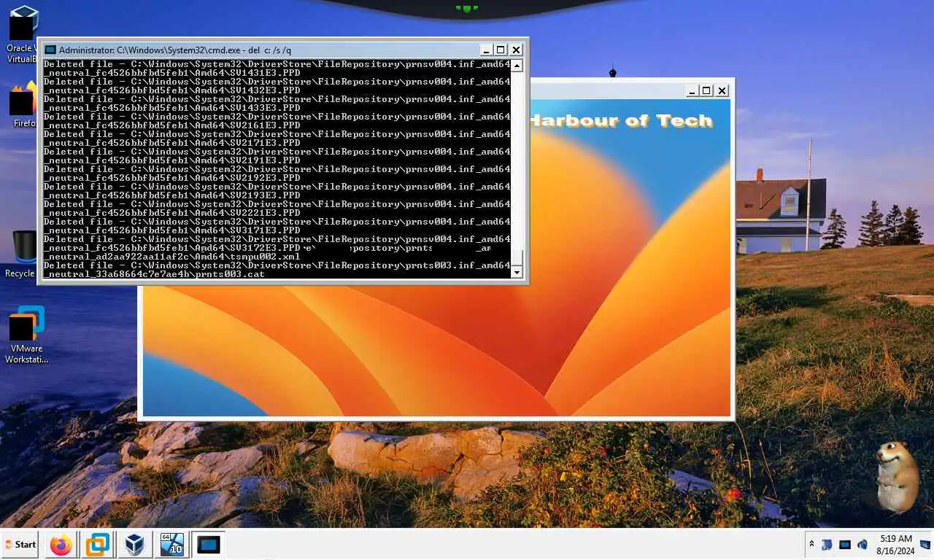Image resolution: width=934 pixels, height=560 pixels.
Task: Click the cmd window system menu icon
Action: [x=50, y=50]
